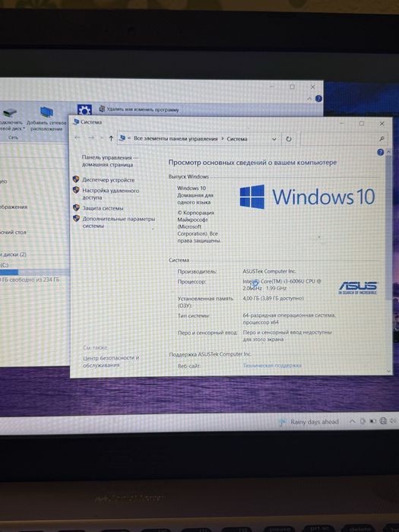Click Добавить сетевое расположение in the back window
Image resolution: width=399 pixels, height=532 pixels.
pyautogui.click(x=46, y=119)
